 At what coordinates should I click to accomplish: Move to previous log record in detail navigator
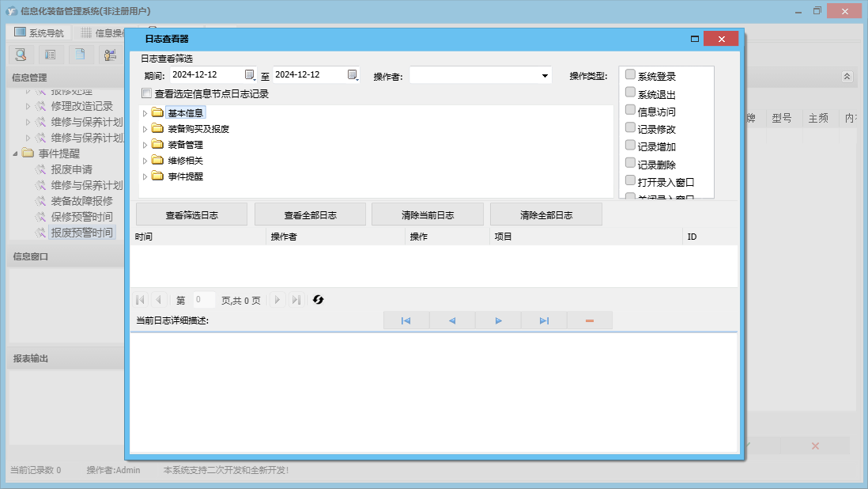(451, 320)
